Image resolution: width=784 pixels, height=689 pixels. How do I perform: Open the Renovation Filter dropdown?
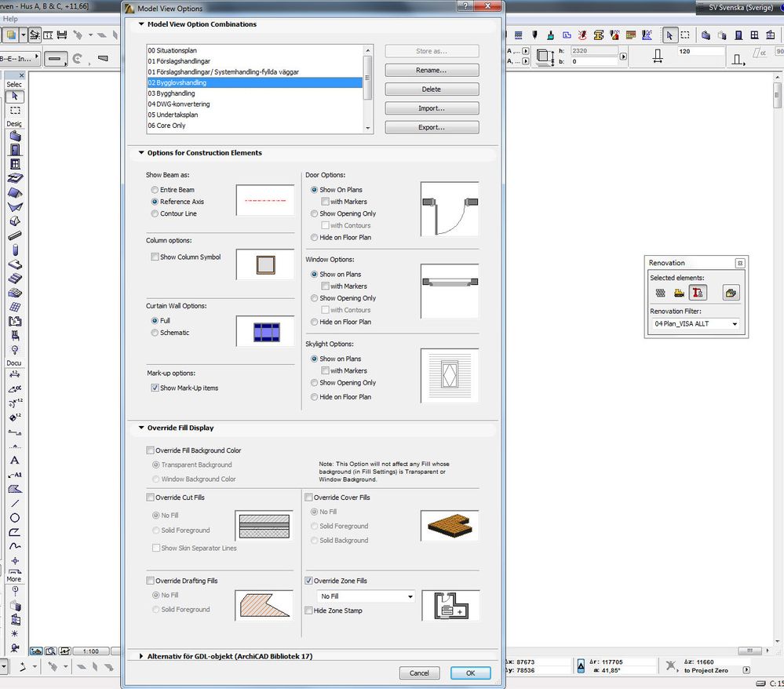(x=695, y=323)
